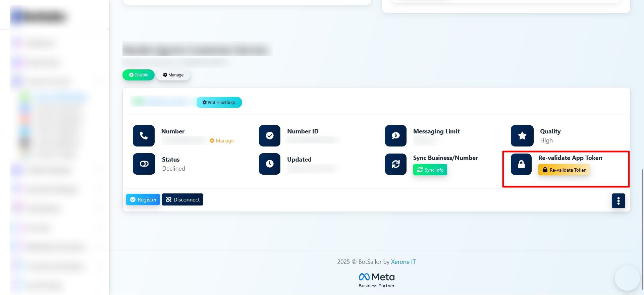The height and width of the screenshot is (295, 644).
Task: Click the Updated clock icon
Action: (269, 164)
